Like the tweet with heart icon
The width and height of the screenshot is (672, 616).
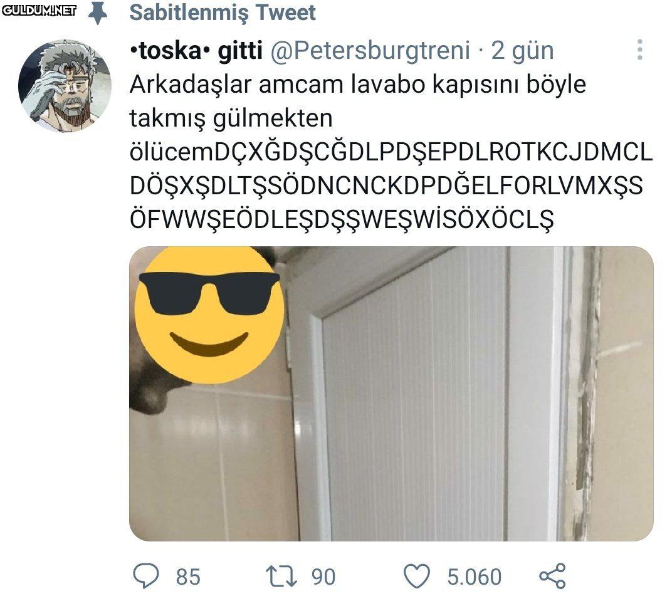coord(417,576)
